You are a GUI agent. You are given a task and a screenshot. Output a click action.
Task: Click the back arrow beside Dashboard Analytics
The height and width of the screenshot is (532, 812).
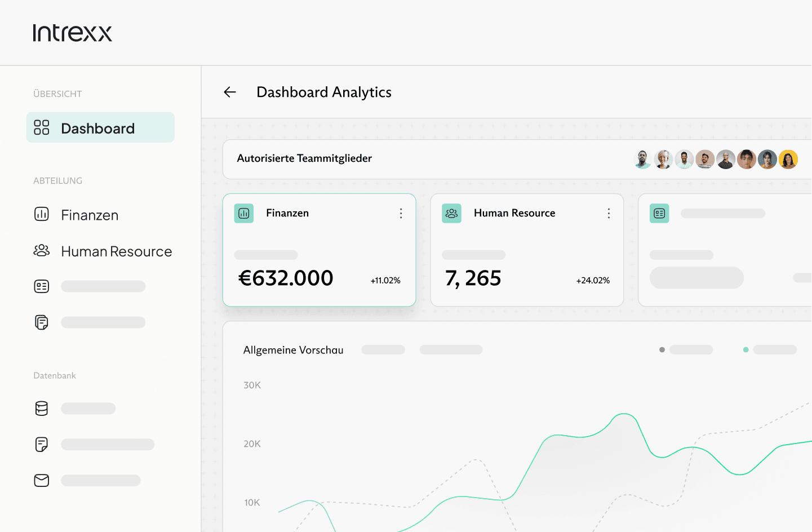pyautogui.click(x=230, y=92)
